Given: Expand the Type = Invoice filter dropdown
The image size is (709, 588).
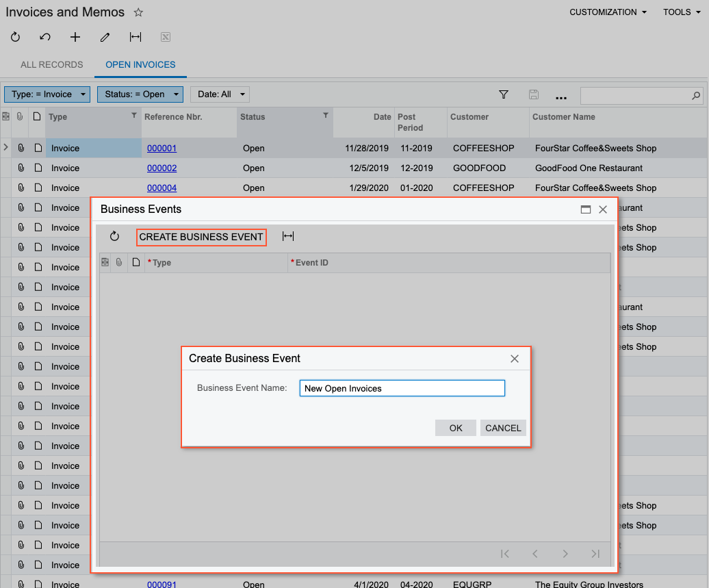Looking at the screenshot, I should point(47,94).
